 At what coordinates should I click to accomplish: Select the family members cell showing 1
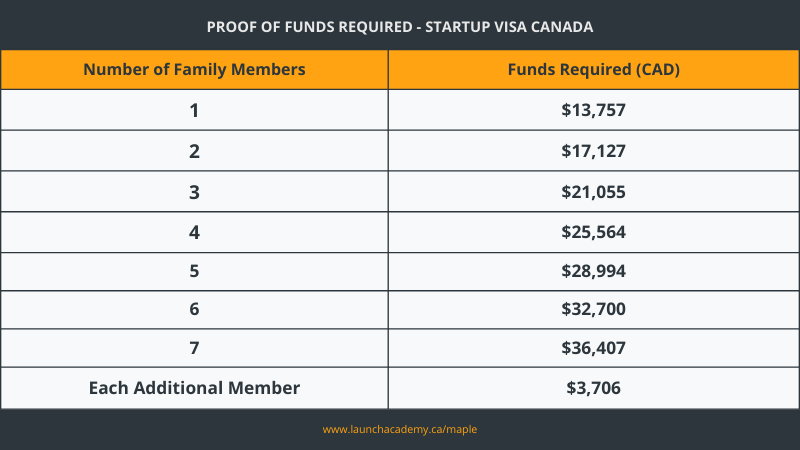click(x=194, y=110)
